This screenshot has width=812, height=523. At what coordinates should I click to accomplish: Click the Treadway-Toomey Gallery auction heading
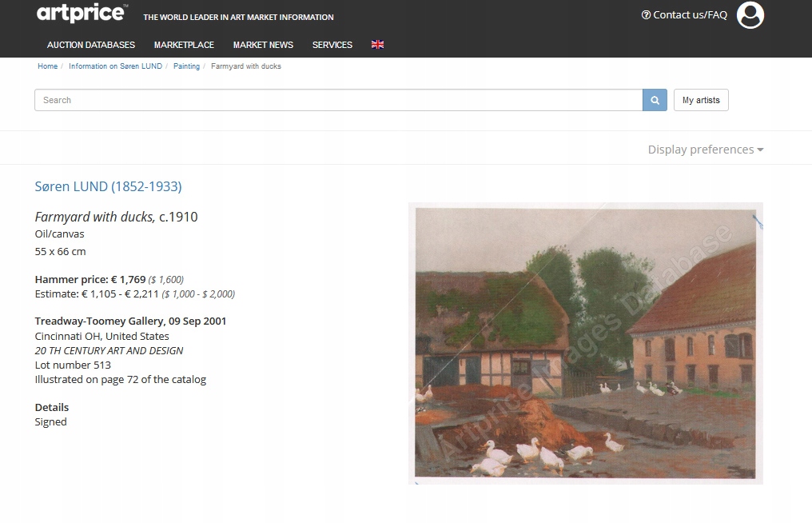point(130,321)
